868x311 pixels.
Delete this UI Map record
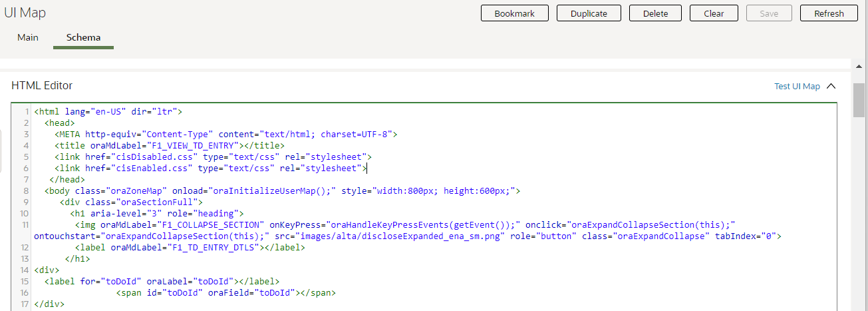coord(655,13)
